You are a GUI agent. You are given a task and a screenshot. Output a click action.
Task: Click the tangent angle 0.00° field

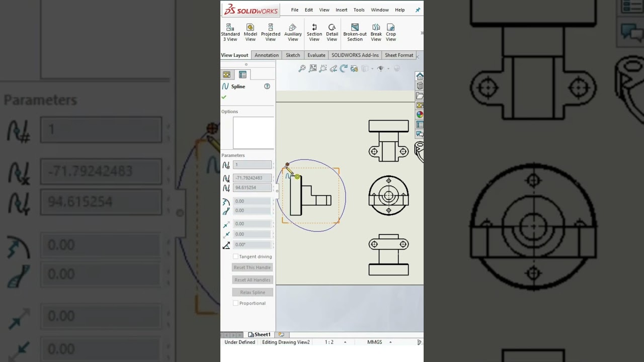point(252,245)
